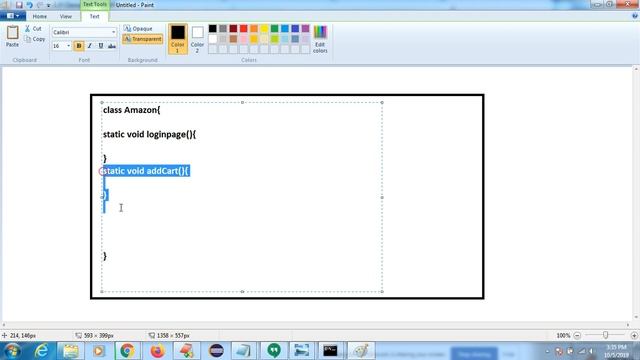
Task: Toggle Italic formatting
Action: click(x=90, y=46)
